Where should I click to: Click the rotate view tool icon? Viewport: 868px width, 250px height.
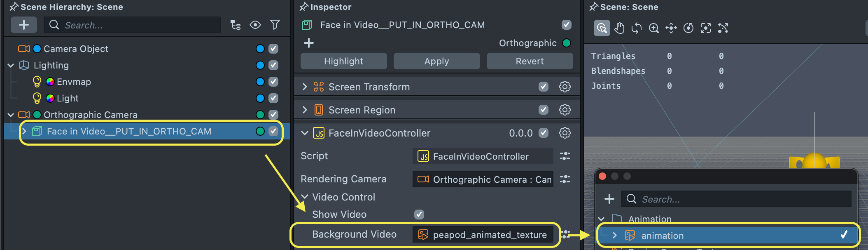pos(637,28)
